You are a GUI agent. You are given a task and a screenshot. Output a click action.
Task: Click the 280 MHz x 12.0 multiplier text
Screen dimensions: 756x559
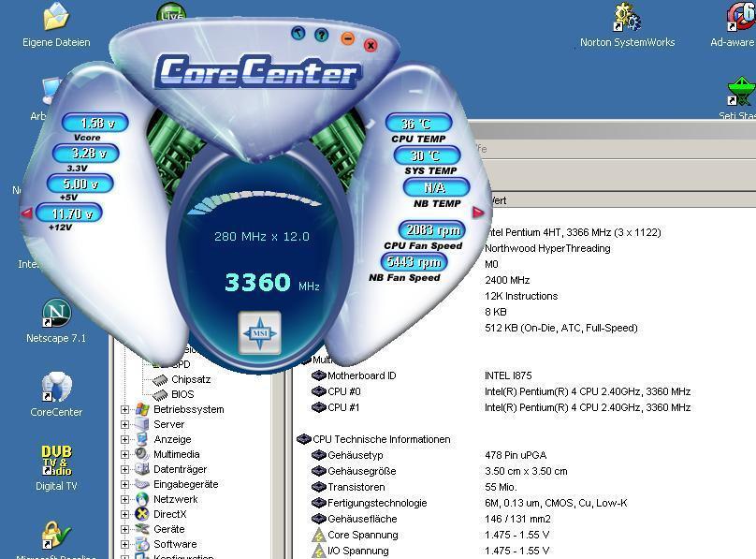click(262, 236)
